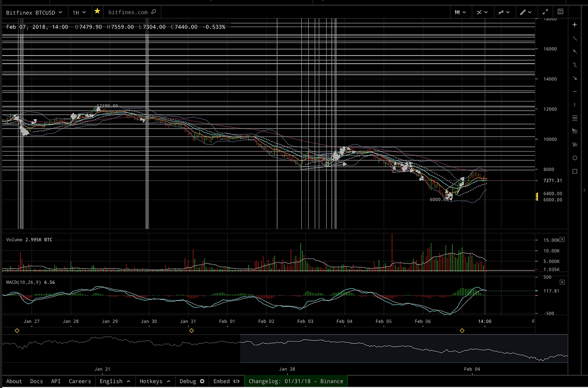Open the Careers link
Image resolution: width=588 pixels, height=388 pixels.
point(80,381)
